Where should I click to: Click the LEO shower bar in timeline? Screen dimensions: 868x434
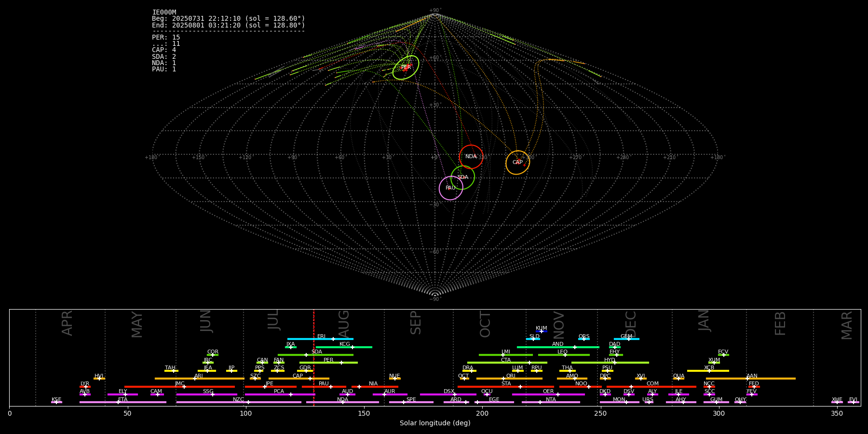tap(564, 355)
